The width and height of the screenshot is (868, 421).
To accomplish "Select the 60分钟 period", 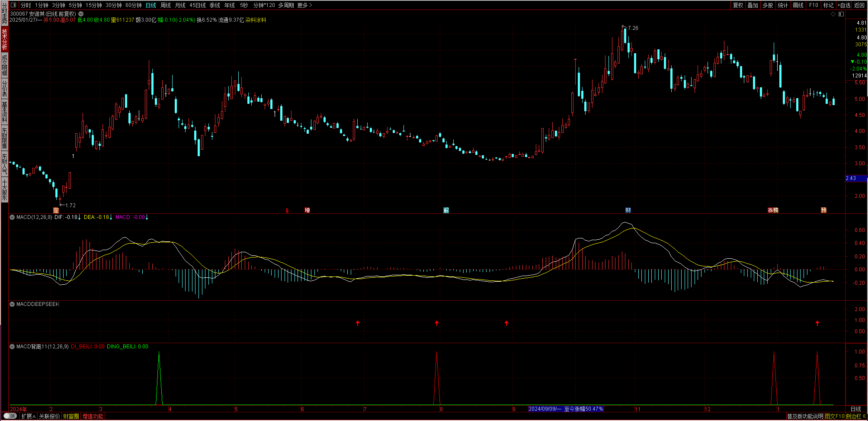I will click(134, 5).
